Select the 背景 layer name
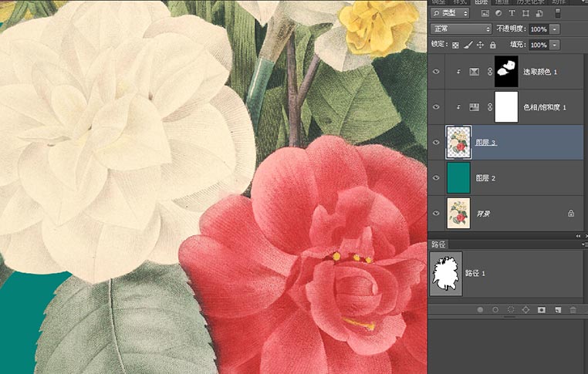 (483, 214)
